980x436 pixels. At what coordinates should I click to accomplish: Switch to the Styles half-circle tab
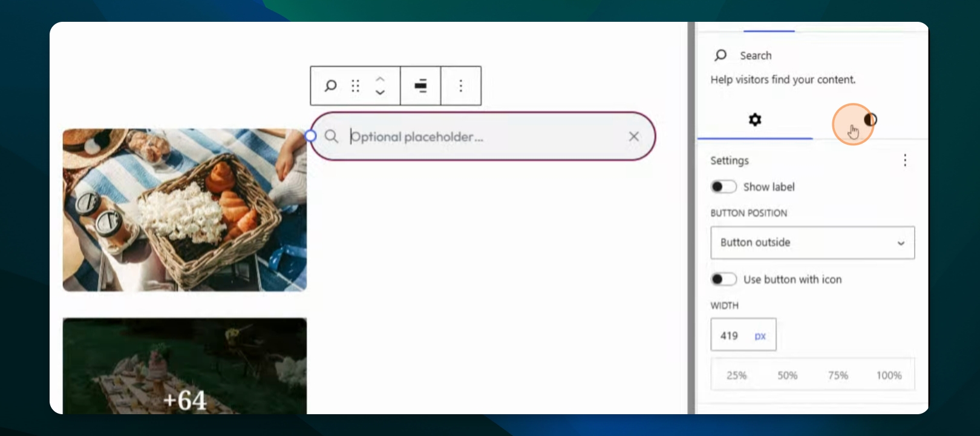(x=870, y=119)
